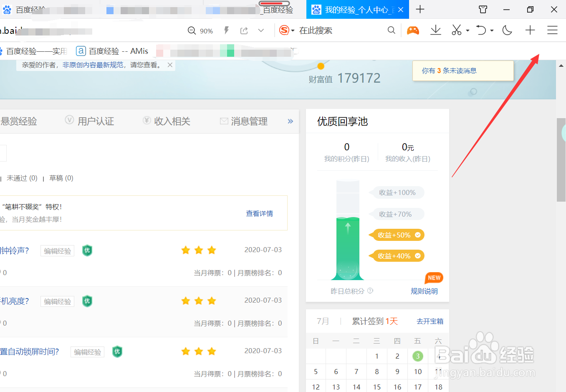Click the 去开宝箱 link
Image resolution: width=566 pixels, height=392 pixels.
(430, 321)
